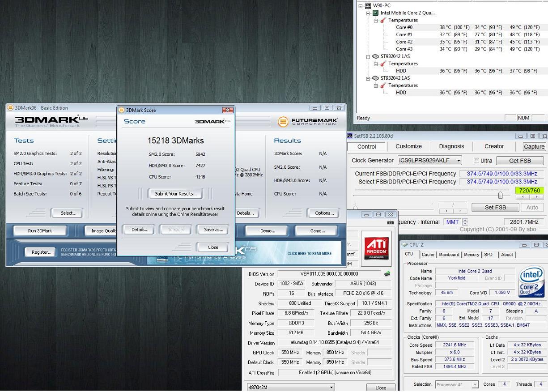
Task: Click the right step arrow below 720/760
Action: click(536, 197)
